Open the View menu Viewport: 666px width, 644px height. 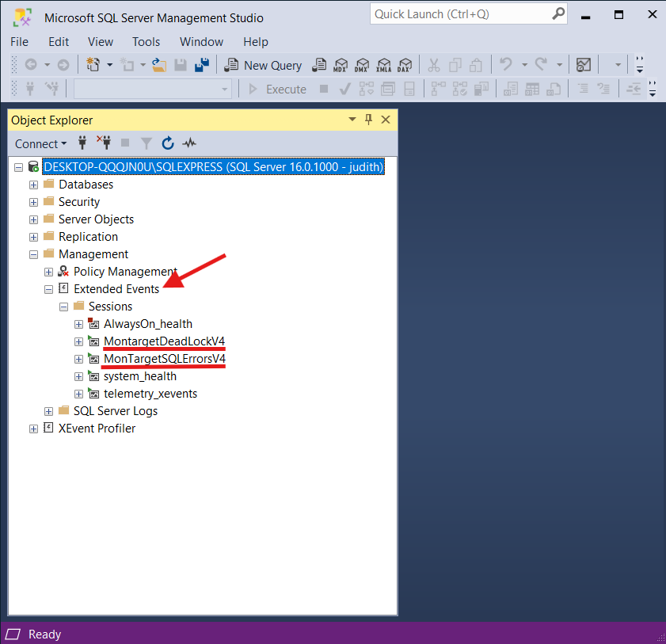click(101, 42)
